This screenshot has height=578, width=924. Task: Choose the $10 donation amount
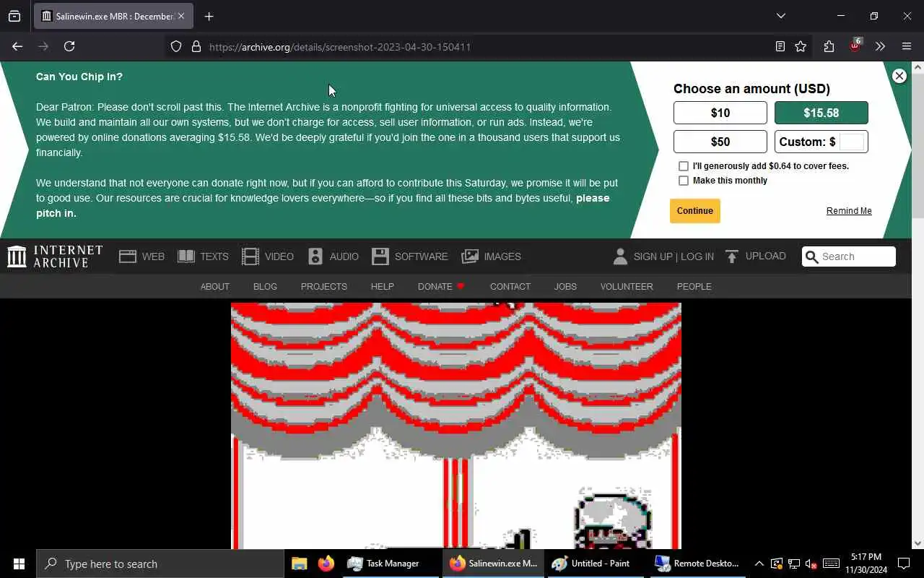click(x=720, y=113)
